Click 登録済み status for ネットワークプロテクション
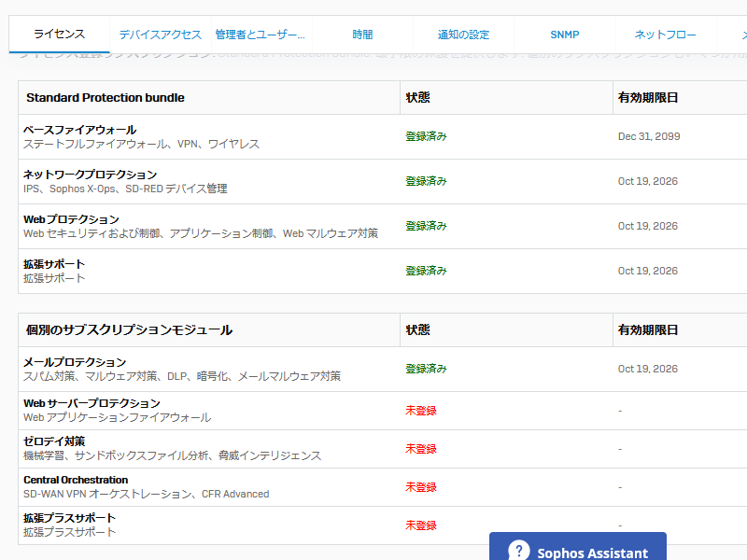The height and width of the screenshot is (560, 747). (x=426, y=181)
